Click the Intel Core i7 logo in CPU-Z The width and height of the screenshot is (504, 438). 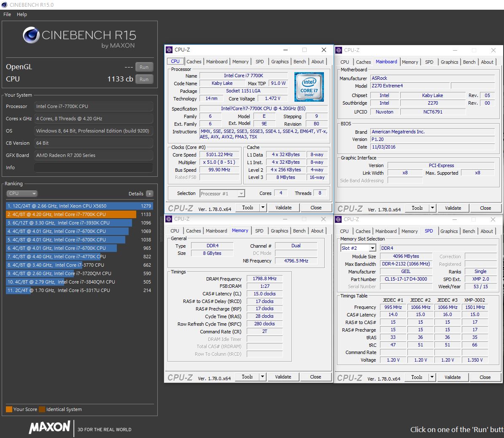(309, 87)
